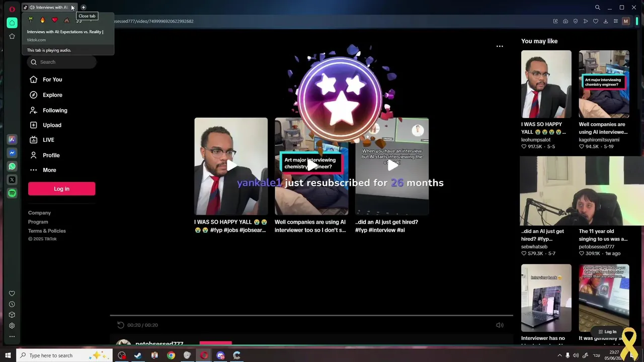Click into TikTok Search field

[x=62, y=62]
